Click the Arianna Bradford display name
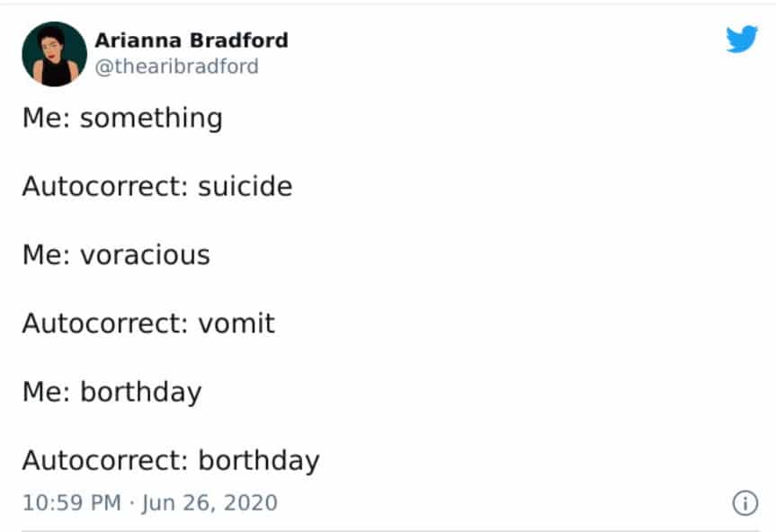 (x=192, y=40)
